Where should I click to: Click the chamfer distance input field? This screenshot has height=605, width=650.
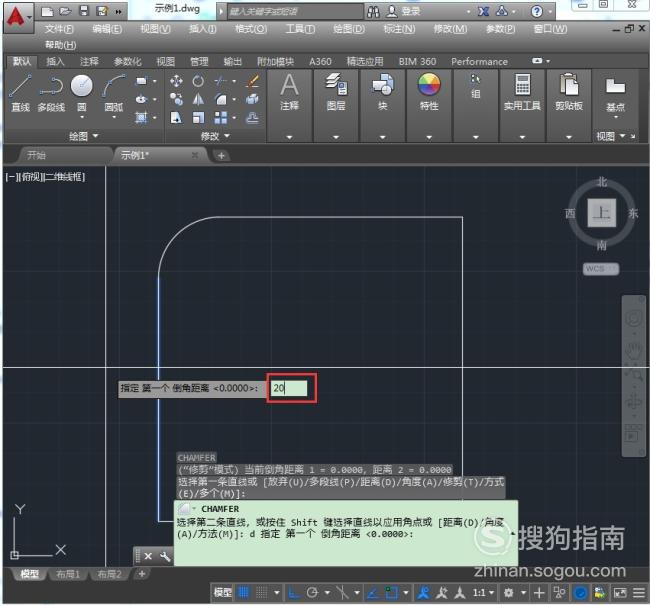point(289,389)
